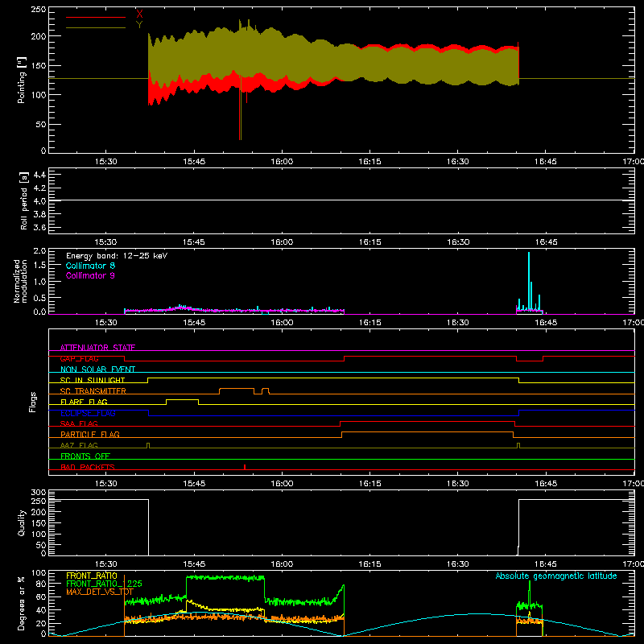Screen dimensions: 644x644
Task: Select the SC_TRANSMITTER flag label
Action: 93,391
